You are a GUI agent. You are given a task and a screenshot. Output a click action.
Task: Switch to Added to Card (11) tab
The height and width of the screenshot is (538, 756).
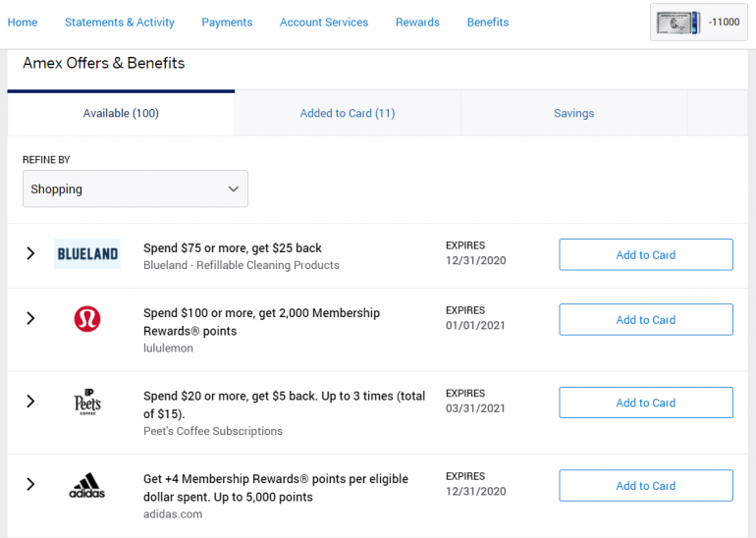348,113
